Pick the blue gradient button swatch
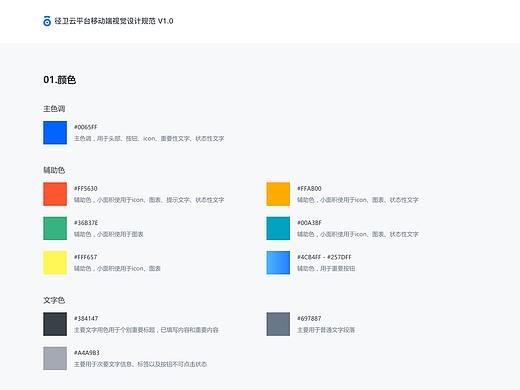This screenshot has height=390, width=520. pyautogui.click(x=278, y=263)
